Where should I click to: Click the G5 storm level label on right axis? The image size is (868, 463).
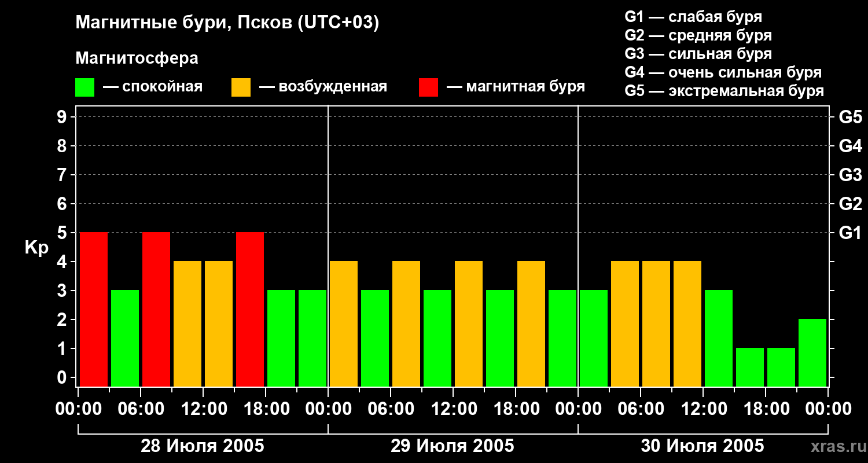pos(850,117)
